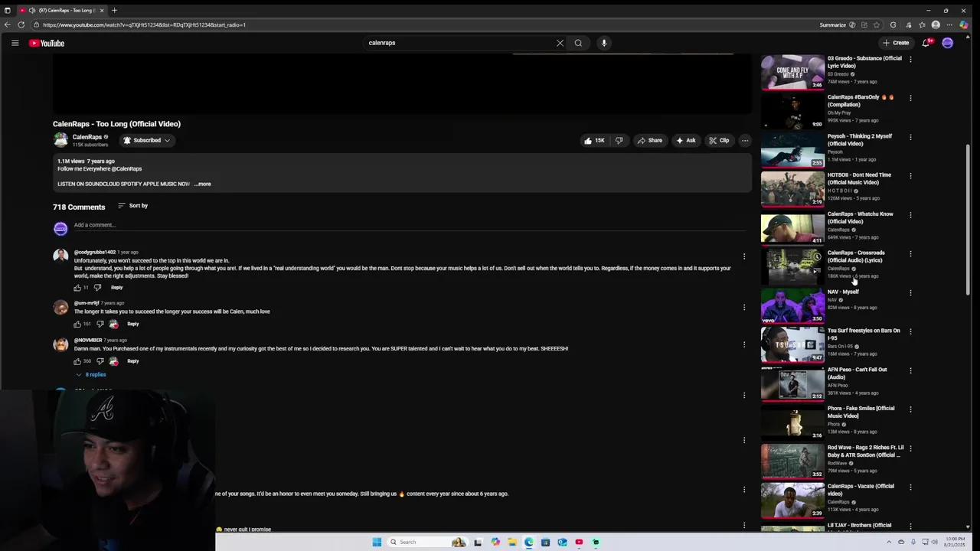Show hidden system tray icons chevron

pos(889,542)
